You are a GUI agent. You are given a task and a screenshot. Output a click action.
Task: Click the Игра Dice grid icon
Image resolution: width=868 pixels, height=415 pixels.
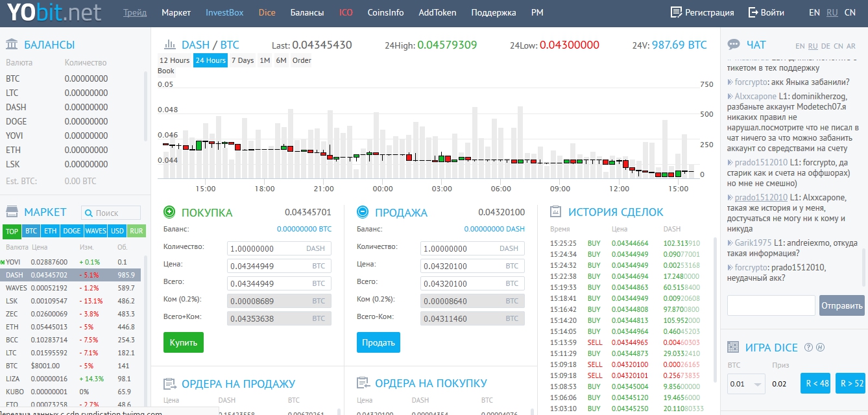point(733,348)
